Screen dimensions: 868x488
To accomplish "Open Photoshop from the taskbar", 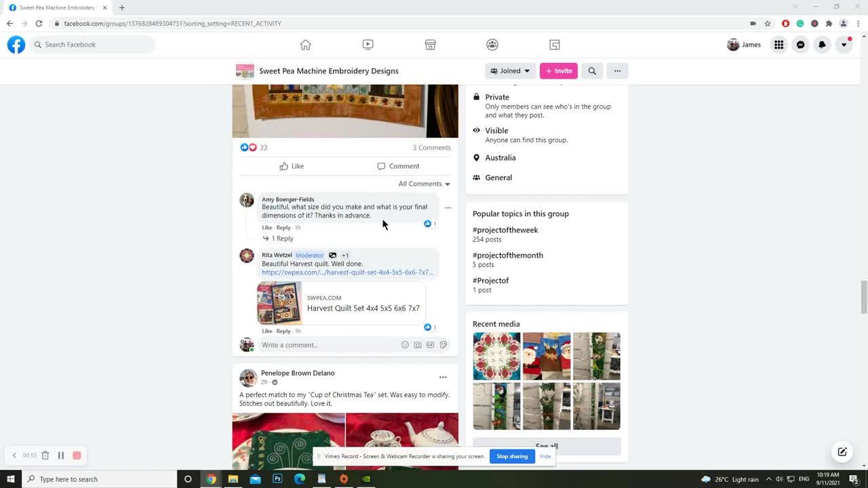I will pos(277,479).
